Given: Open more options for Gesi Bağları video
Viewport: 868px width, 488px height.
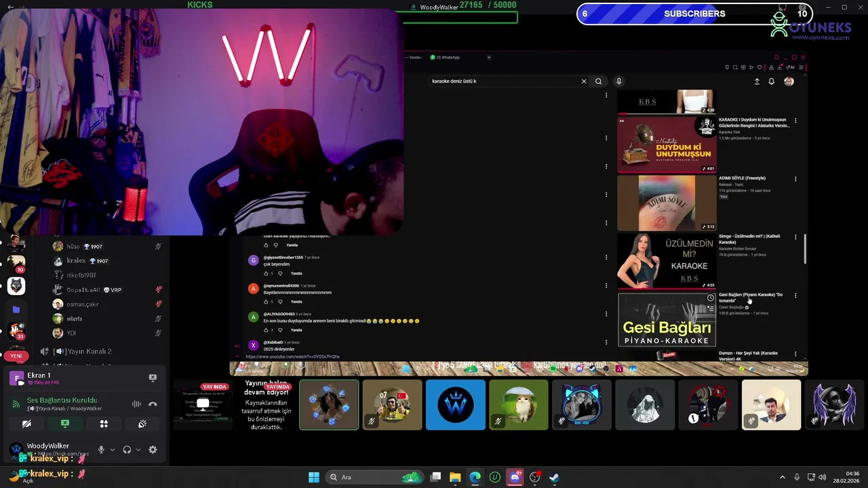Looking at the screenshot, I should 795,296.
